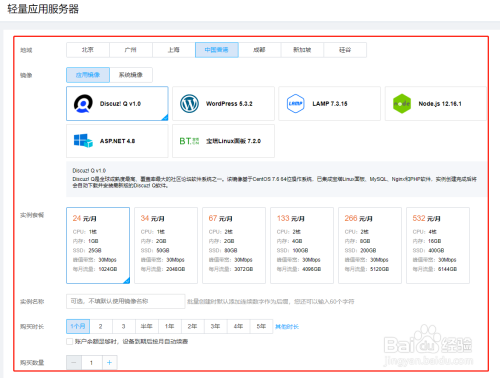Viewport: 500px width, 378px height.
Task: Increase purchase quantity with plus button
Action: [109, 363]
